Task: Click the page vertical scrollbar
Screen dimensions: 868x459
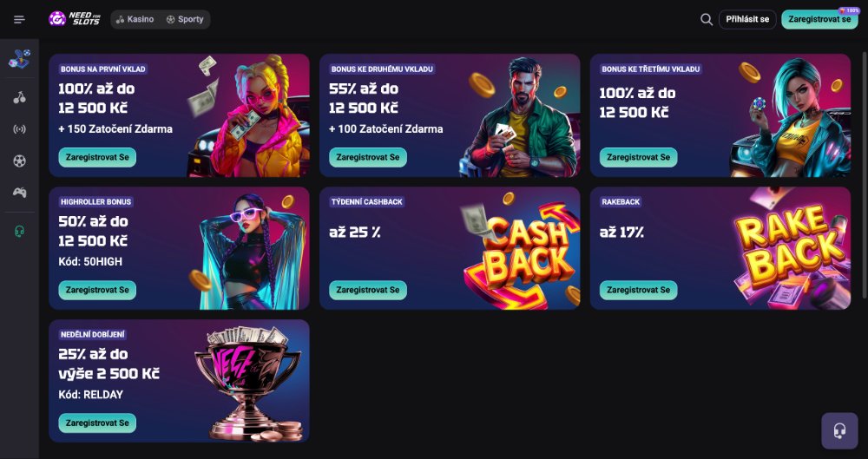Action: click(864, 174)
